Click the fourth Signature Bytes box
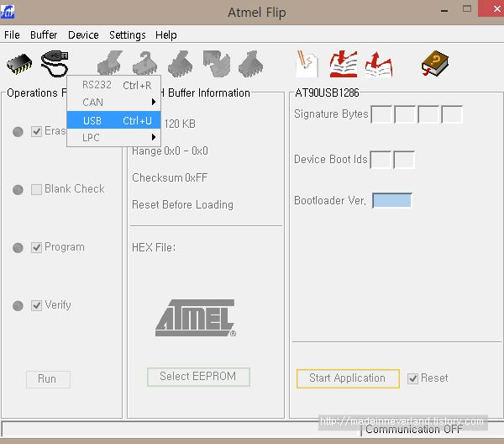Screen dimensions: 504x444 452,114
